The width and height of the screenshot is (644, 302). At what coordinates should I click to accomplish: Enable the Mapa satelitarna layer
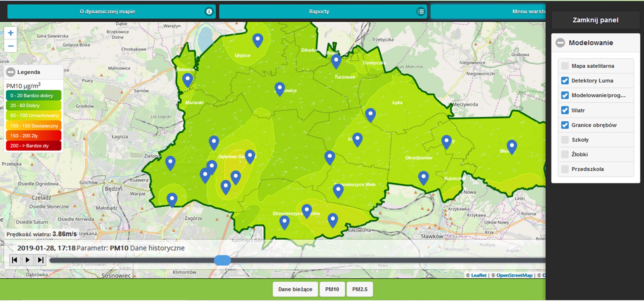[565, 66]
